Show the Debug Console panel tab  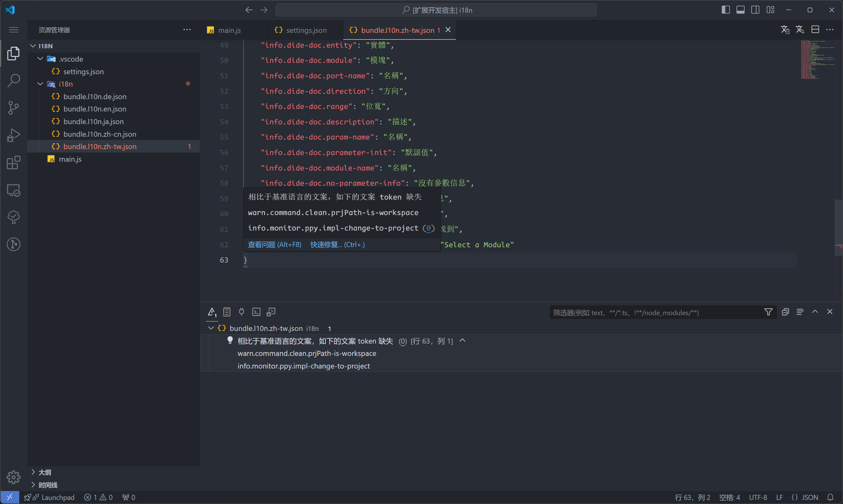(x=271, y=312)
